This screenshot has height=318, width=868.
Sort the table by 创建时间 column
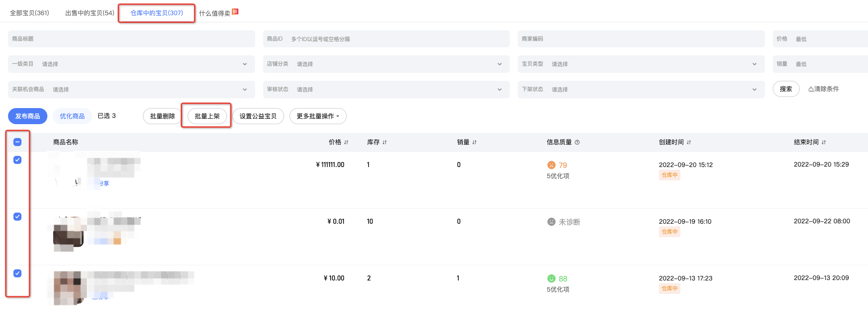pos(689,142)
